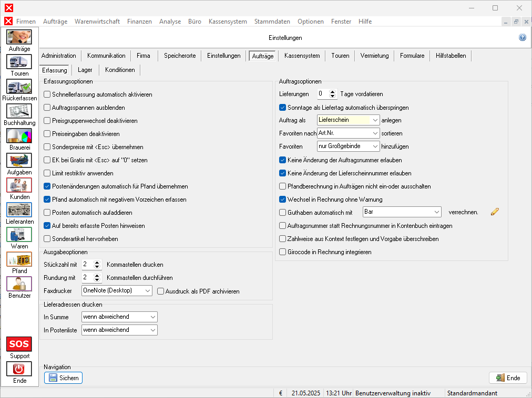Click the Pfand sidebar icon
This screenshot has height=398, width=532.
pyautogui.click(x=19, y=259)
